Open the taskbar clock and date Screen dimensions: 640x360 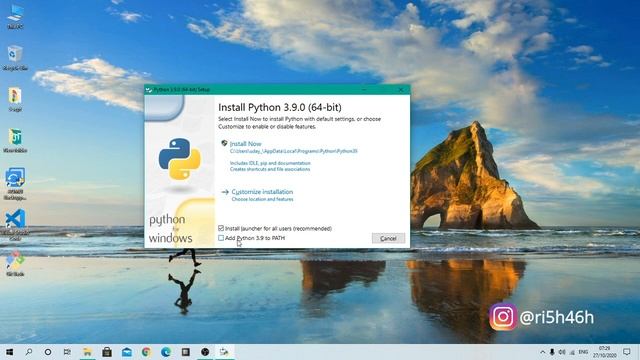pos(604,352)
